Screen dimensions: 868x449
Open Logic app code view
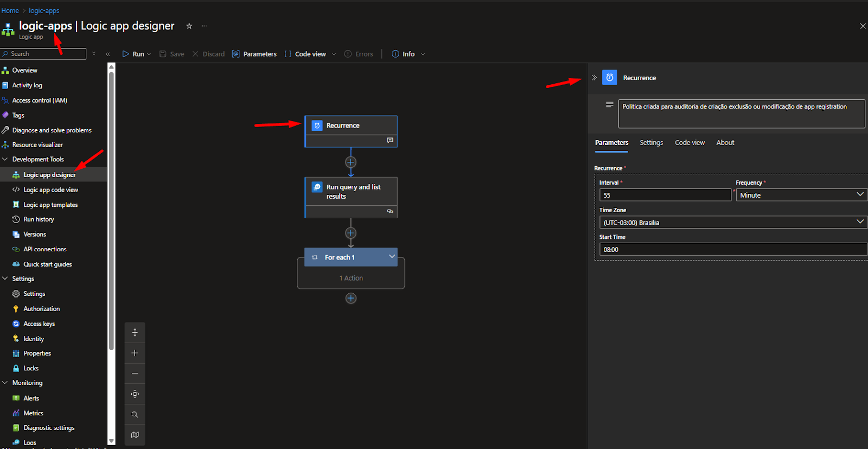[x=50, y=190]
